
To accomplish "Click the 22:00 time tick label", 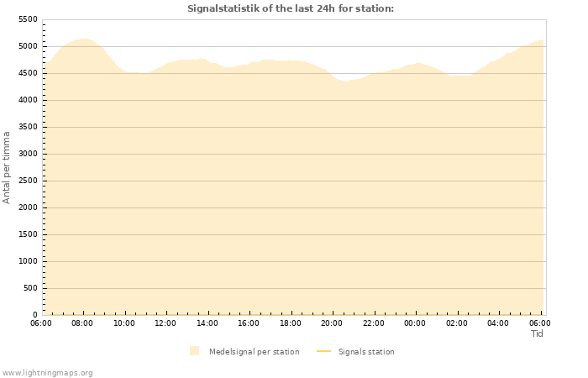I will click(x=374, y=323).
